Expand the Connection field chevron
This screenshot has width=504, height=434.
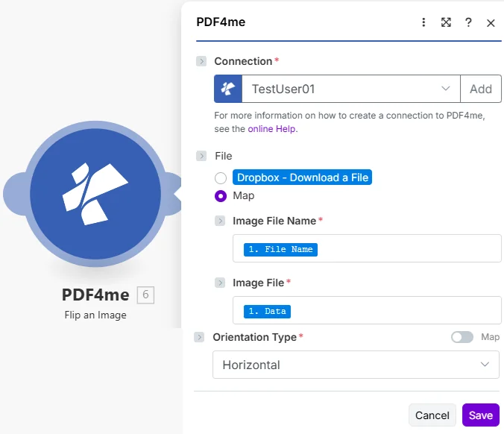click(x=201, y=61)
